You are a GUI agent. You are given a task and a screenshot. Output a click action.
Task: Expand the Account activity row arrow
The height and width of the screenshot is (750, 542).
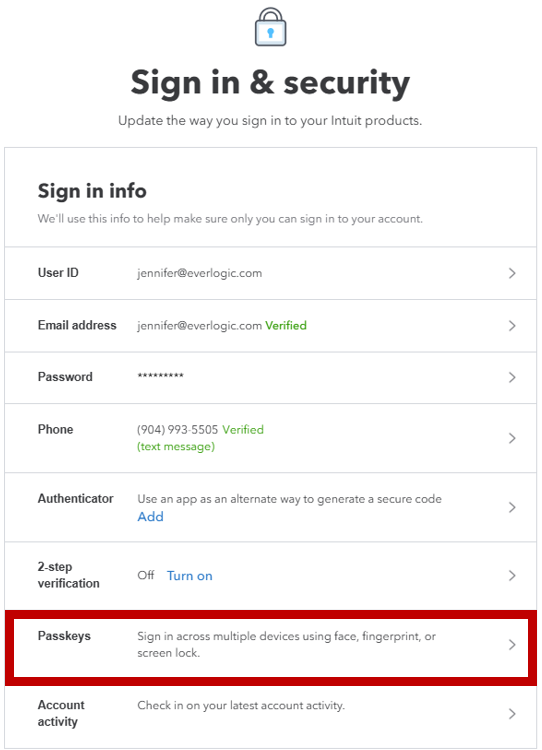point(512,714)
